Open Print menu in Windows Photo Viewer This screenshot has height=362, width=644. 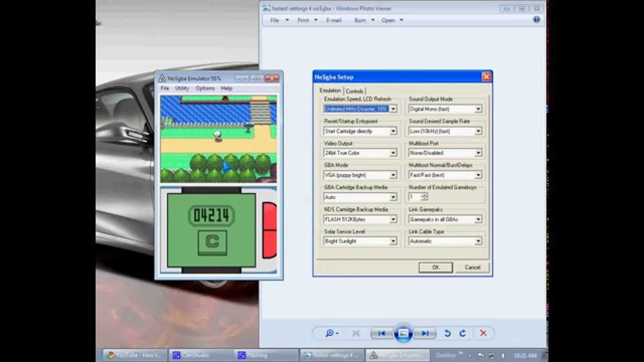tap(307, 20)
